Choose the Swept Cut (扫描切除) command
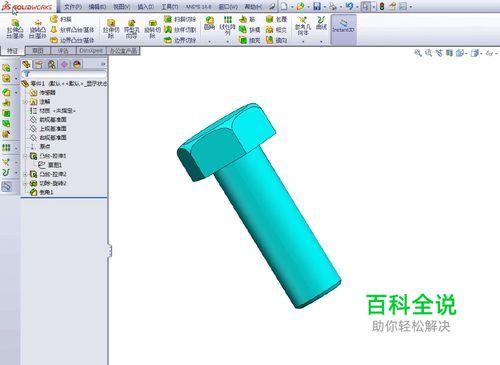500x365 pixels. tap(180, 19)
